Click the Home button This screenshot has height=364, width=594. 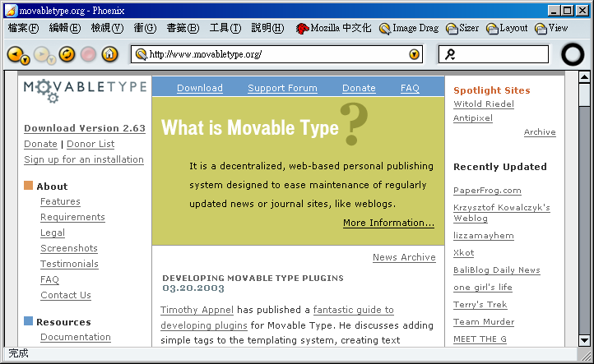pyautogui.click(x=109, y=54)
